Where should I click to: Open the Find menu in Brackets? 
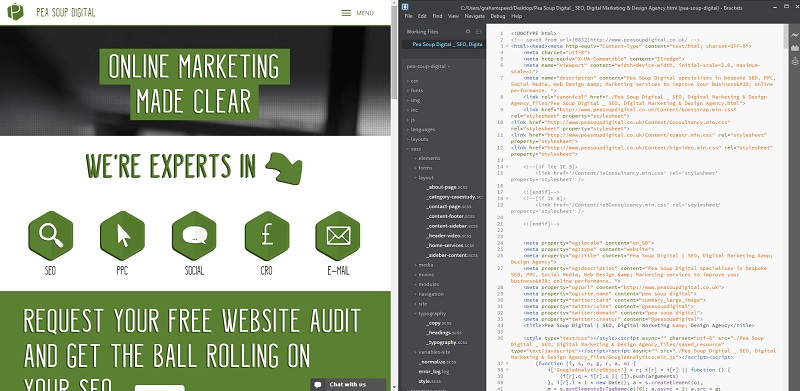point(437,16)
